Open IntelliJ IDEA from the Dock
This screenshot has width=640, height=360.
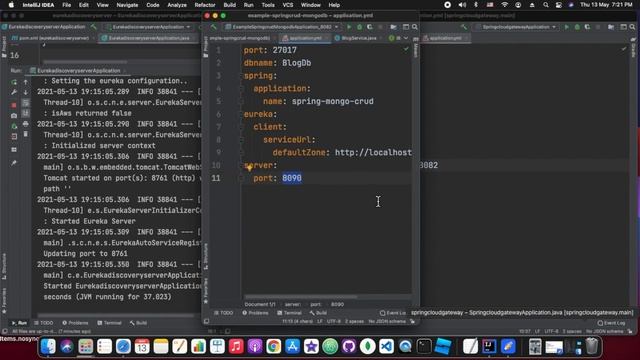click(489, 347)
